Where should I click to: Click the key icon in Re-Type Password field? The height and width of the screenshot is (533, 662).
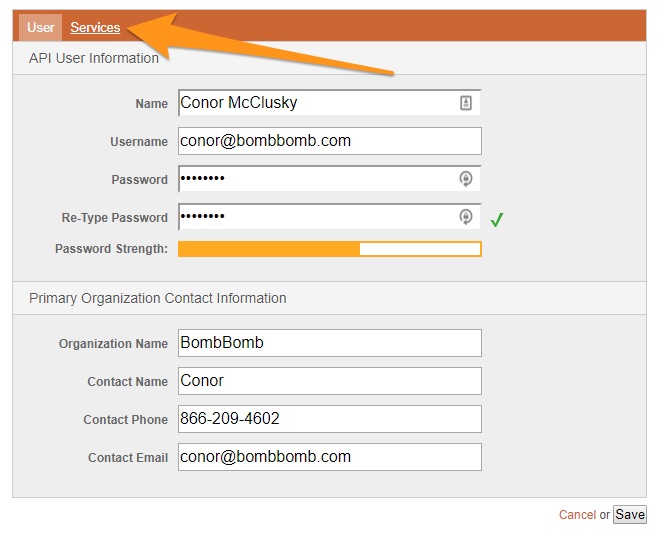click(465, 217)
